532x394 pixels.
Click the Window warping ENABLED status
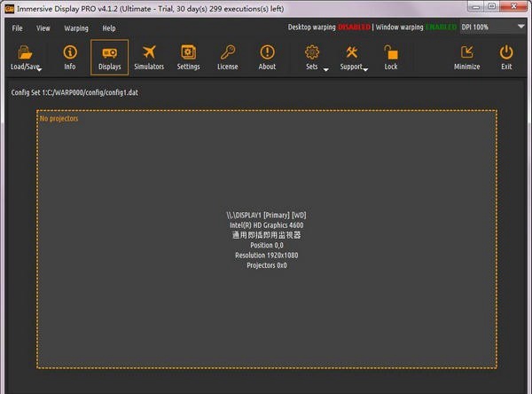click(417, 28)
